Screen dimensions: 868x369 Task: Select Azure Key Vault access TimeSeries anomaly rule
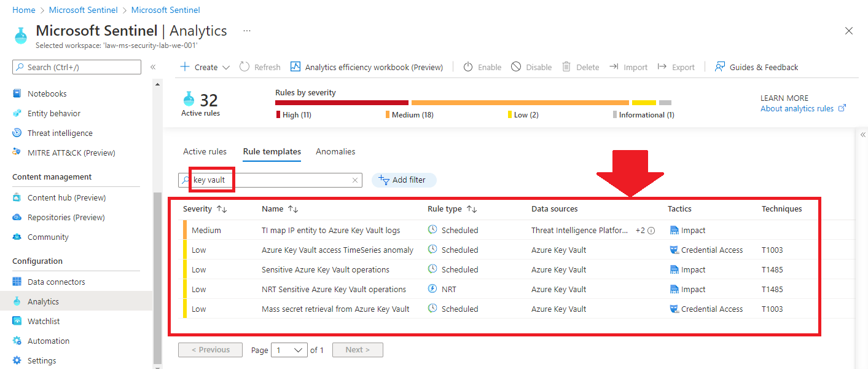pyautogui.click(x=337, y=250)
